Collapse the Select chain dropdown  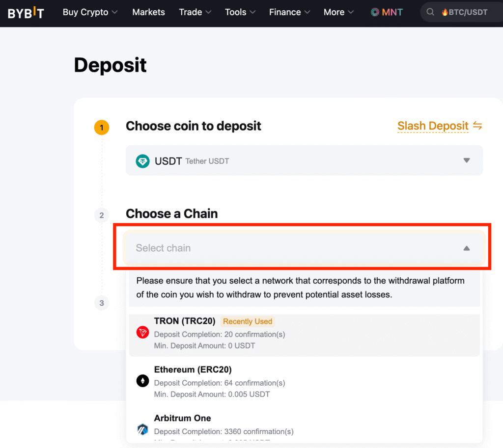point(466,248)
